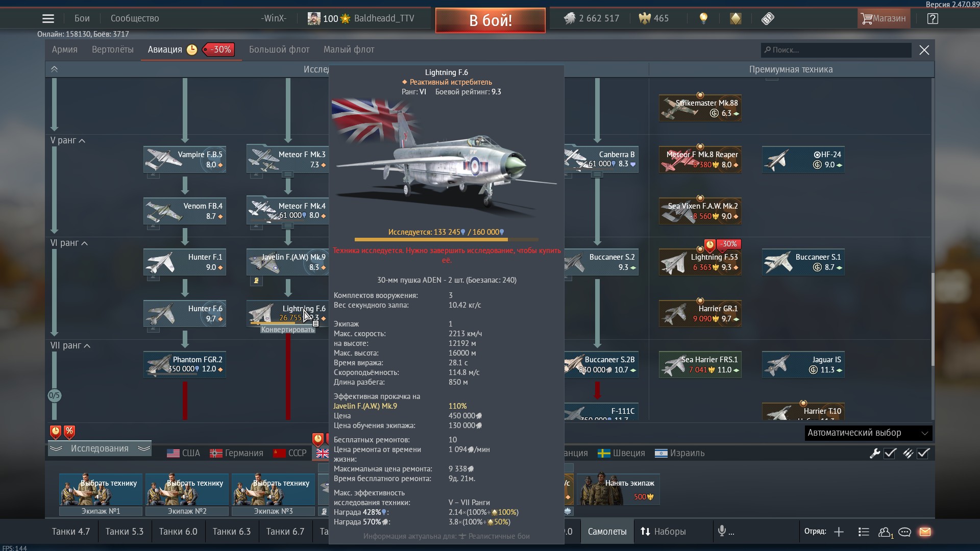
Task: Click the -30% tag on Lightning F.53
Action: tap(729, 244)
